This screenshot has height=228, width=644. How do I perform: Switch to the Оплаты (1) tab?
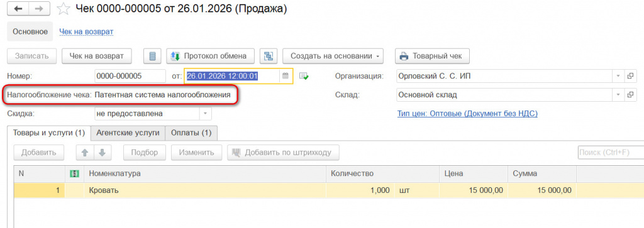tap(191, 133)
